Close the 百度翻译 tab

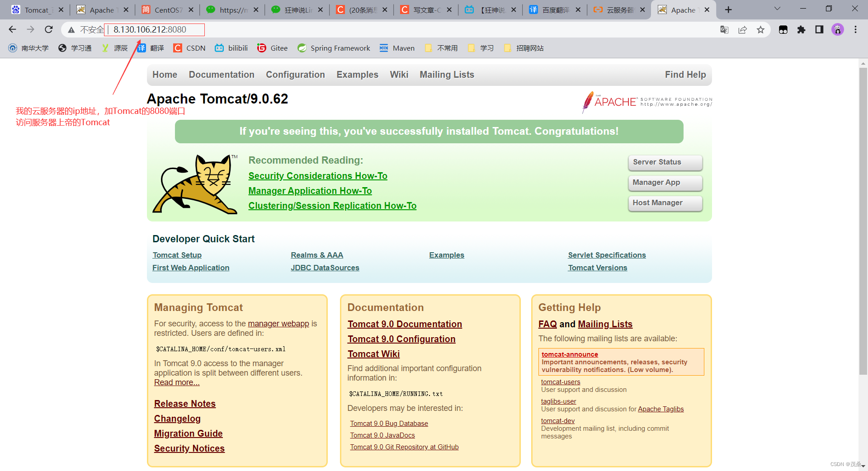[578, 9]
